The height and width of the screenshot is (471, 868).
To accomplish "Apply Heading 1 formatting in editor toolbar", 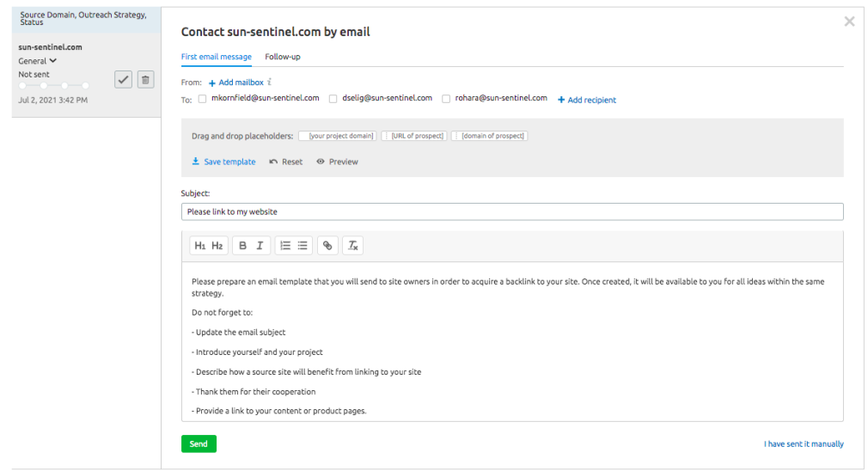I will (199, 246).
